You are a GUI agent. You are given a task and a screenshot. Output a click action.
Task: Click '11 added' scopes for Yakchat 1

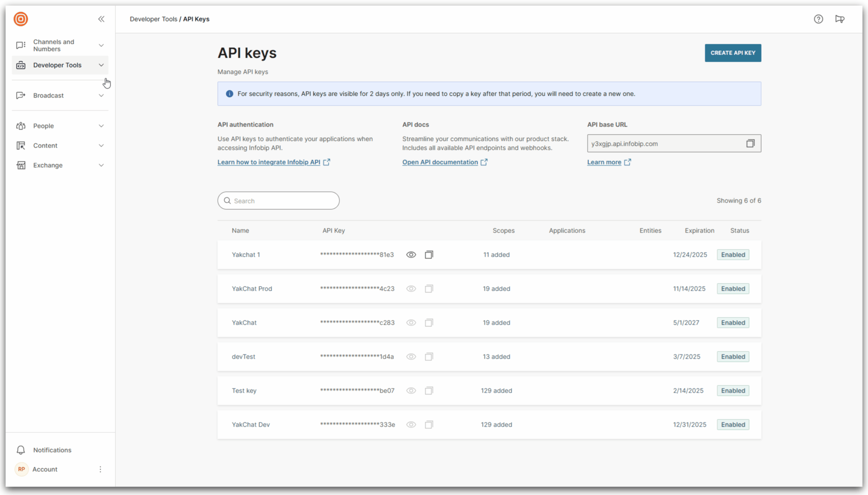point(496,254)
